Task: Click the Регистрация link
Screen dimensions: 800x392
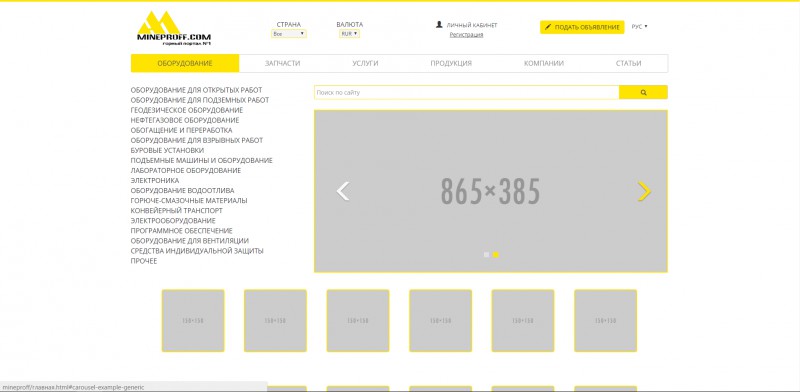Action: click(x=466, y=35)
